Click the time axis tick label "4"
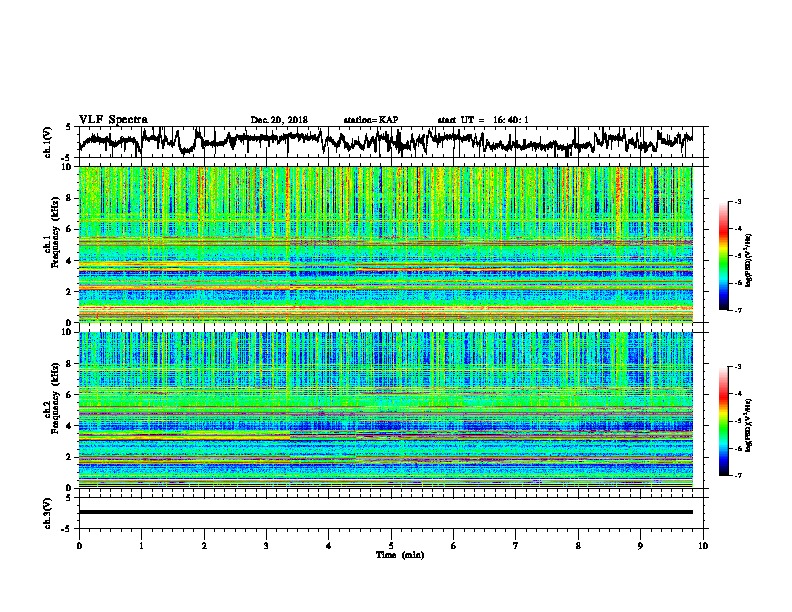Viewport: 792px width, 612px height. (328, 546)
